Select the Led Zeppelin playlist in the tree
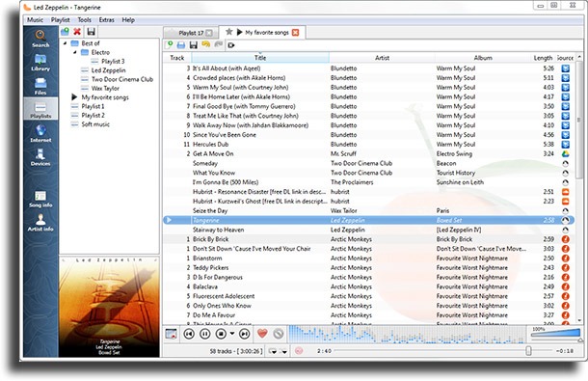588x381 pixels. [x=108, y=70]
